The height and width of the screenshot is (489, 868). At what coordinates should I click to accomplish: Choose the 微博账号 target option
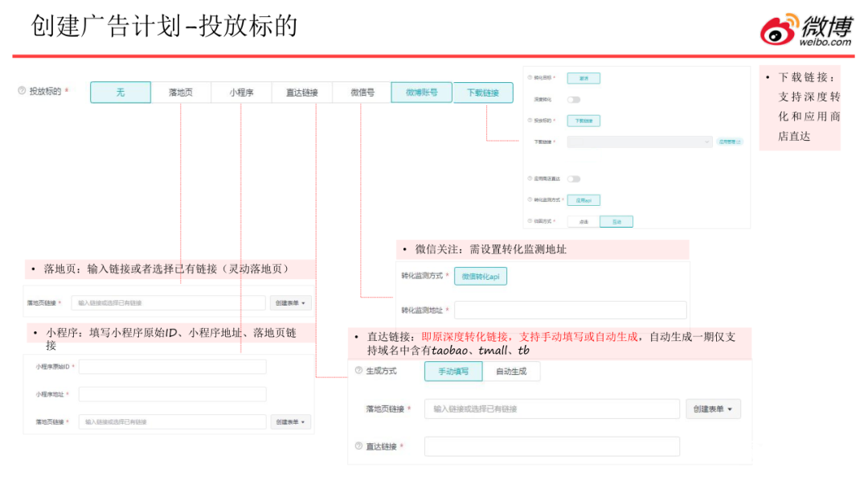pyautogui.click(x=421, y=92)
